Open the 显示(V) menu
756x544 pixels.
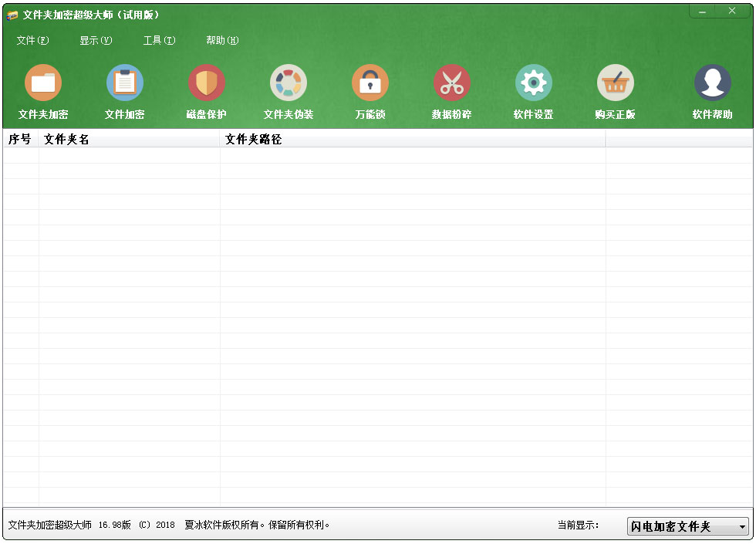pos(96,41)
